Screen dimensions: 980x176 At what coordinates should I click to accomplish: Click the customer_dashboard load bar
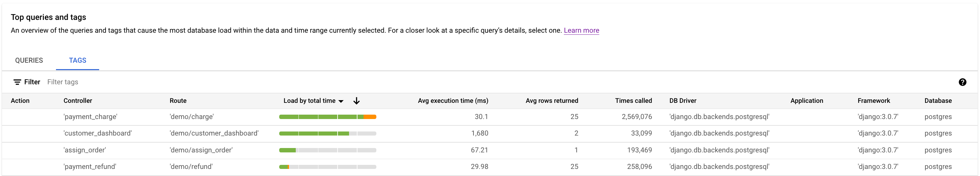(x=327, y=134)
